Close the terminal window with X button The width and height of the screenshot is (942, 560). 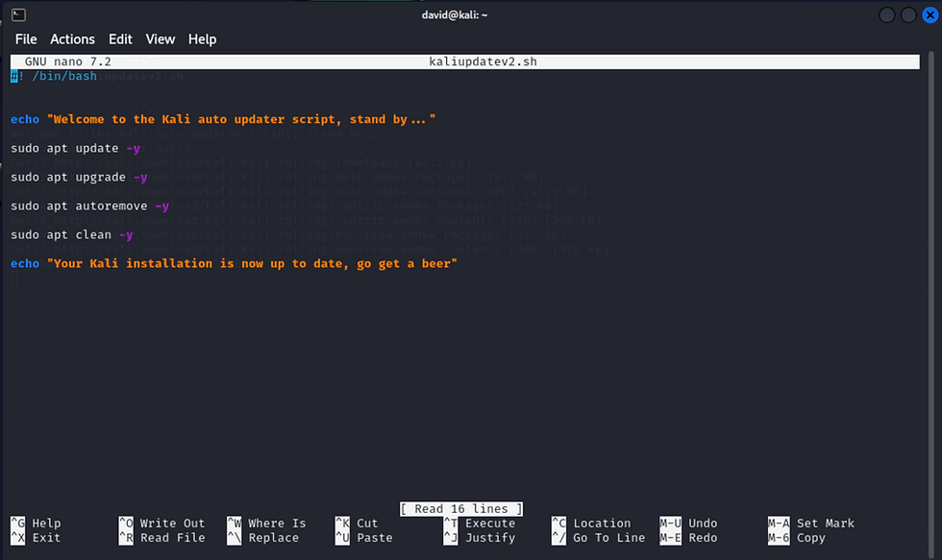pos(930,15)
